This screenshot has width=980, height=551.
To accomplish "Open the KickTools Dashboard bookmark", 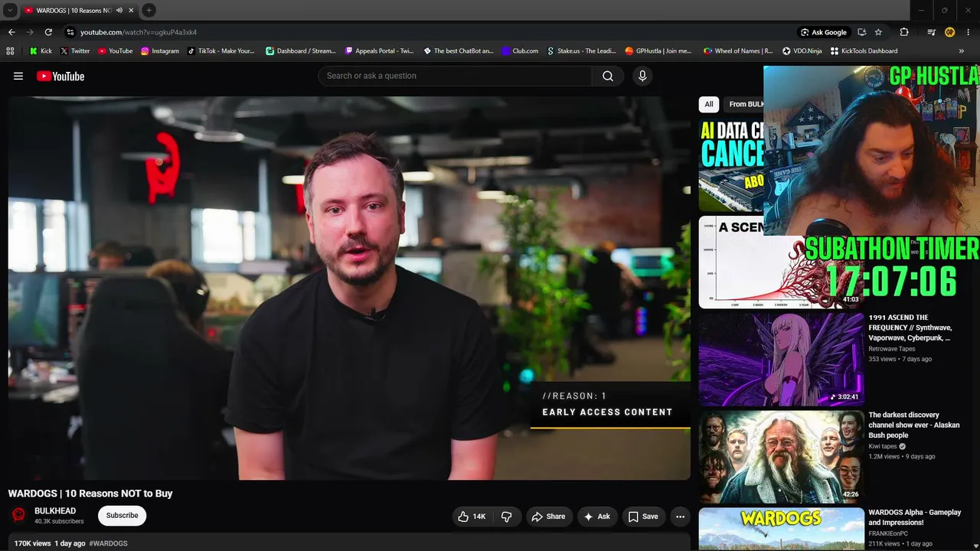I will point(864,51).
